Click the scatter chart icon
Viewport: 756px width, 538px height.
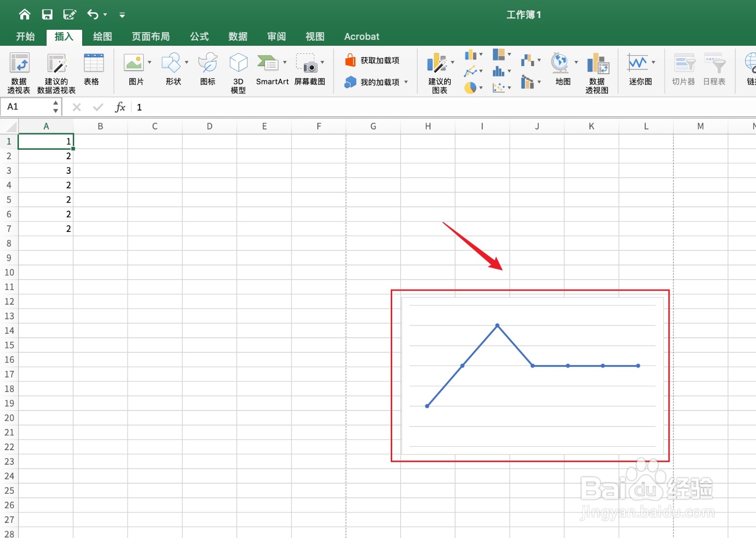click(498, 88)
